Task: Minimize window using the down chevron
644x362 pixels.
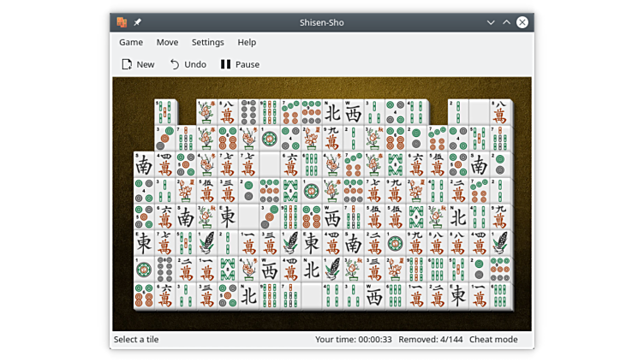Action: pos(491,22)
